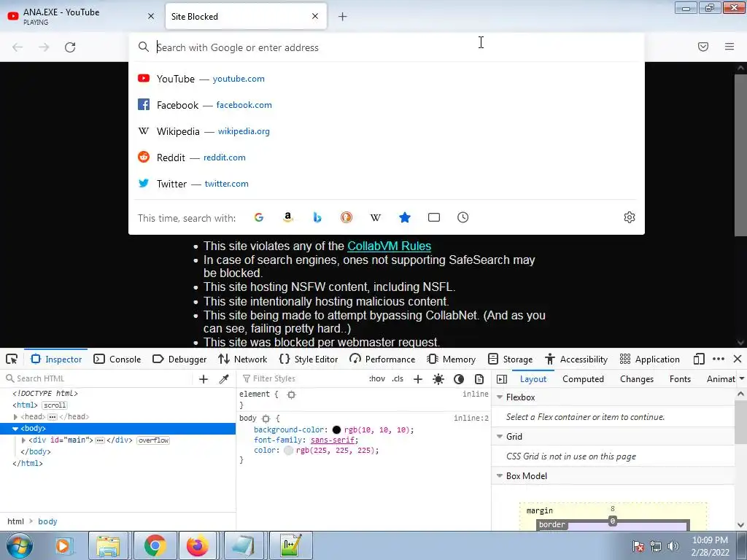This screenshot has height=560, width=747.
Task: Switch to the Changes sidebar tab
Action: coord(636,379)
